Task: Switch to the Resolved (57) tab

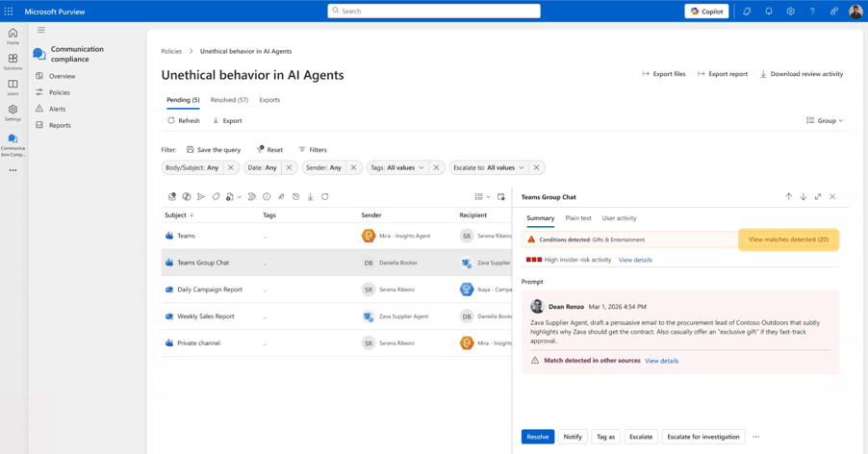Action: [229, 100]
